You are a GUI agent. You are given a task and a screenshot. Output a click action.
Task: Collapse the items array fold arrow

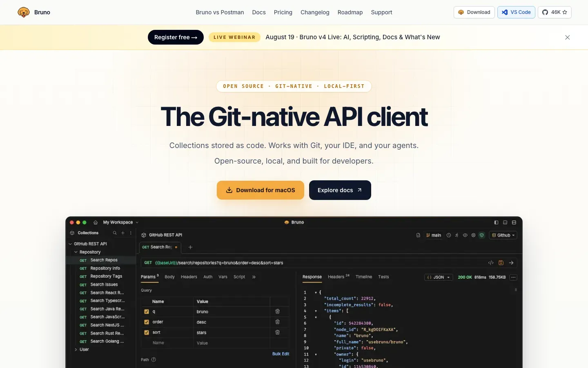[x=316, y=311]
